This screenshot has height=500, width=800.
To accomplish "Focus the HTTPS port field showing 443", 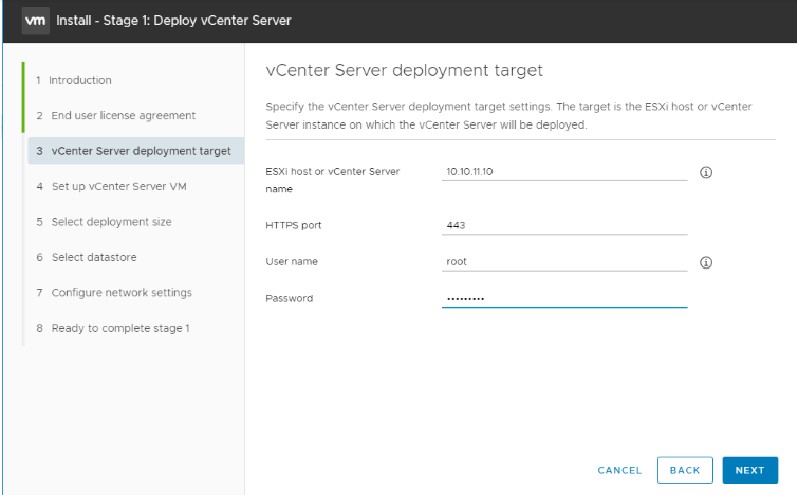I will pos(564,225).
